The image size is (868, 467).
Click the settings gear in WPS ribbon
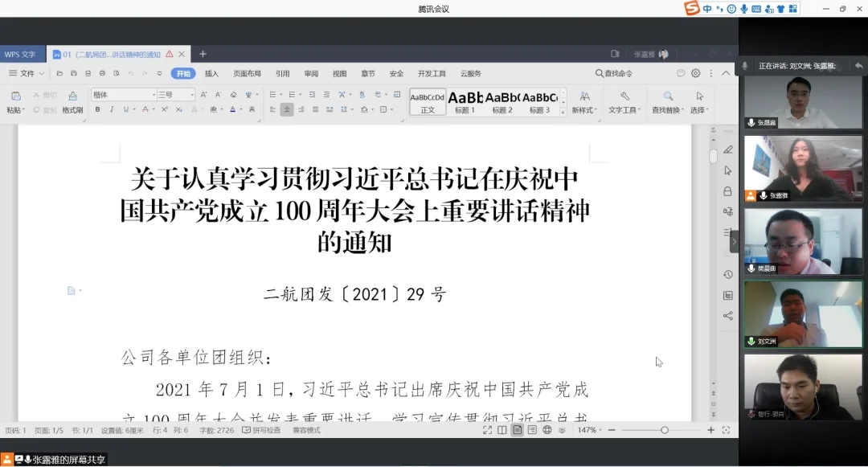tap(696, 73)
